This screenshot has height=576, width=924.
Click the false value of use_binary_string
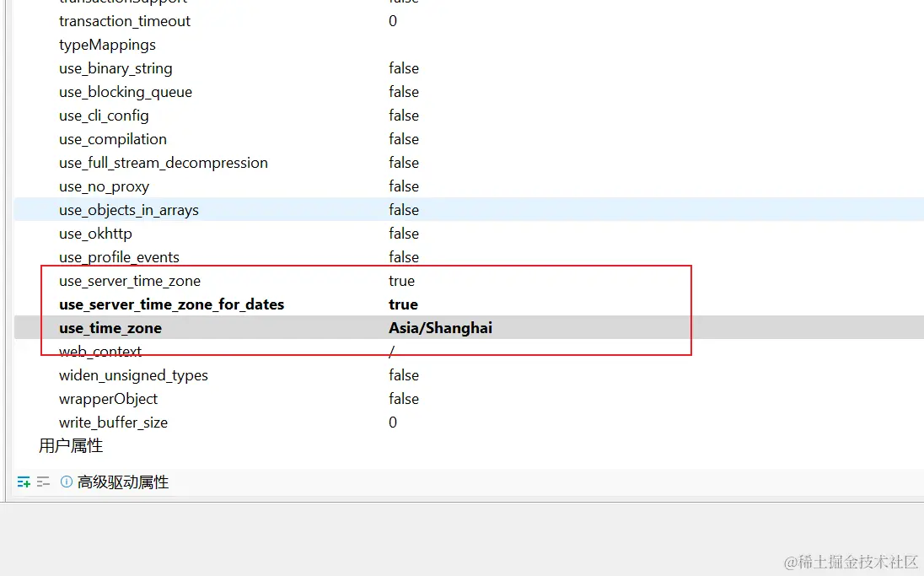click(x=404, y=68)
